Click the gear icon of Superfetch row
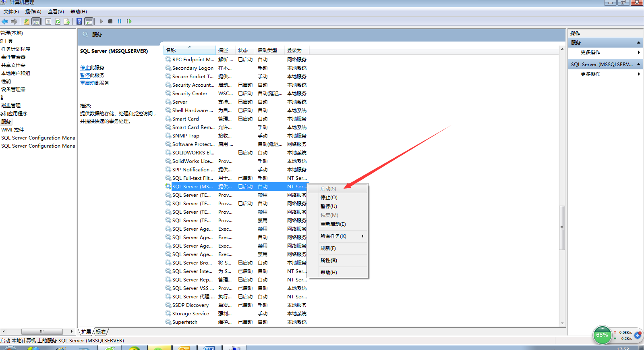This screenshot has width=644, height=350. [168, 322]
